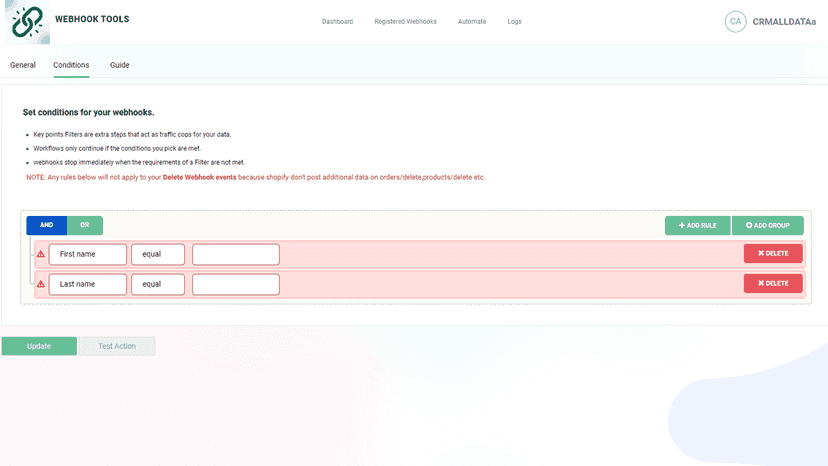This screenshot has width=828, height=466.
Task: Select the AND condition toggle
Action: pyautogui.click(x=46, y=225)
